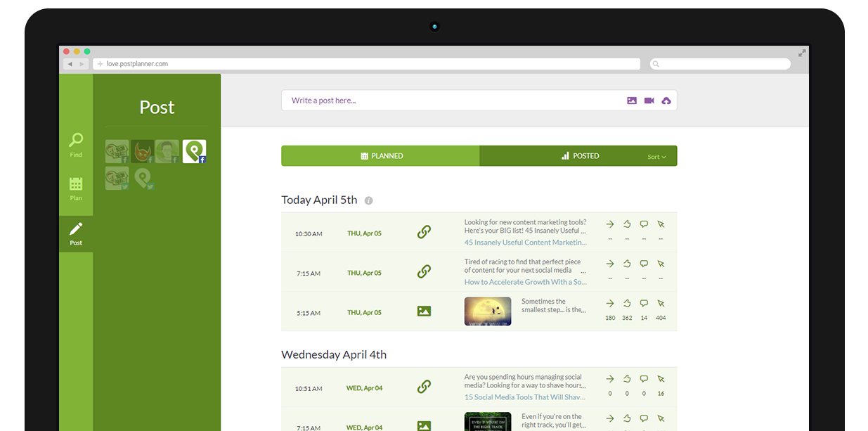868x431 pixels.
Task: Switch to the PLANNED tab
Action: [380, 156]
